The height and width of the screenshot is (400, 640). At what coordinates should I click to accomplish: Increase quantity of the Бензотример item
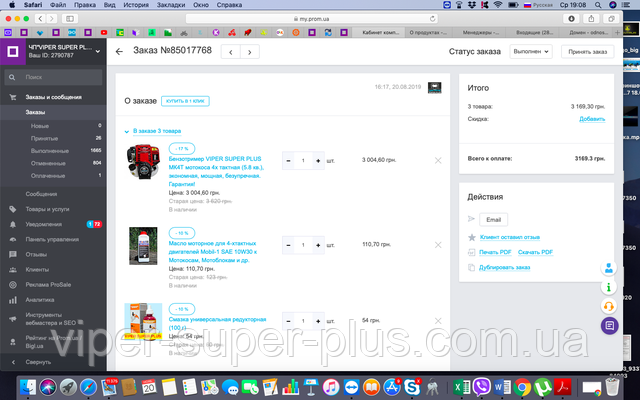pos(318,160)
